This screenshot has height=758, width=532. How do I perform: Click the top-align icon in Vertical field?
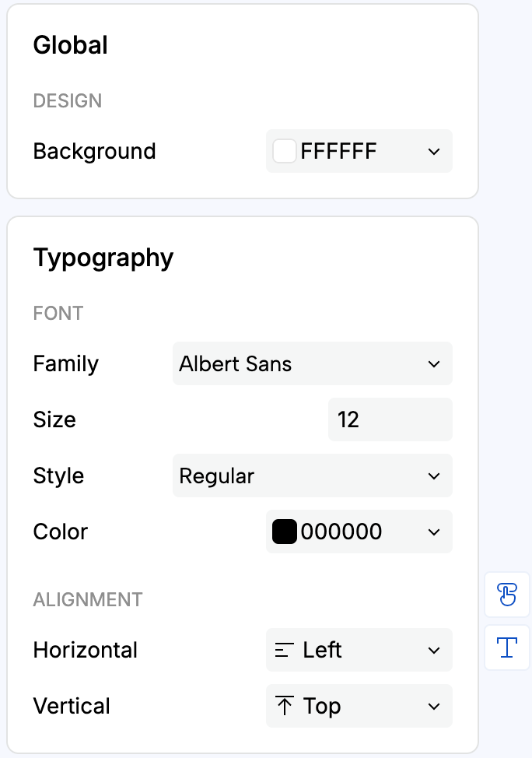tap(284, 706)
